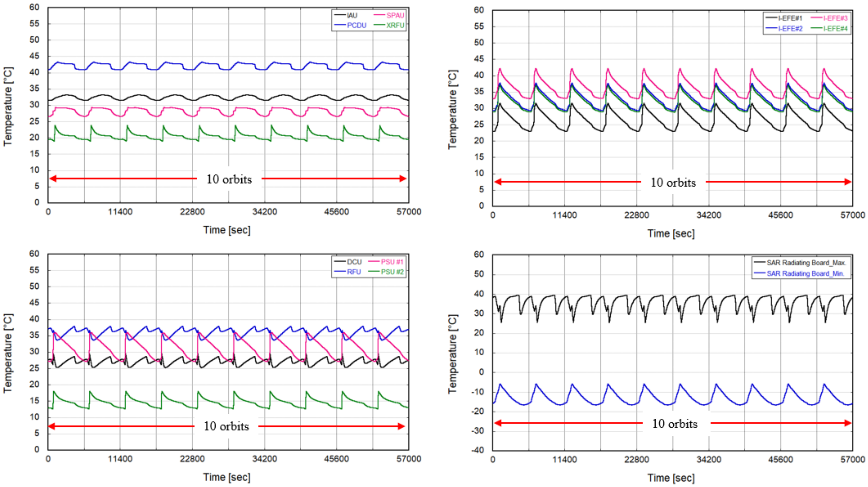Click SAR Radiating Board_Max. legend entry
This screenshot has width=868, height=487.
pos(806,263)
